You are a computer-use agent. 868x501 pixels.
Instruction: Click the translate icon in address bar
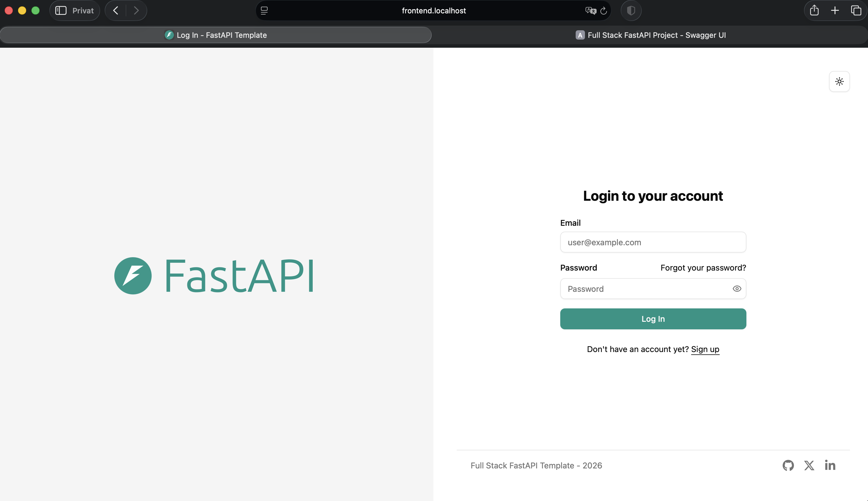pos(590,11)
